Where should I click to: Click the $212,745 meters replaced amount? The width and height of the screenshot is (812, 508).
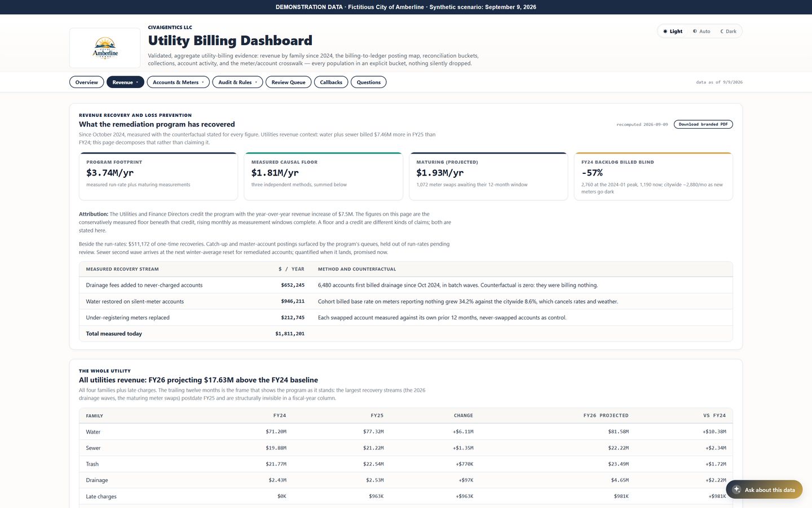click(293, 318)
